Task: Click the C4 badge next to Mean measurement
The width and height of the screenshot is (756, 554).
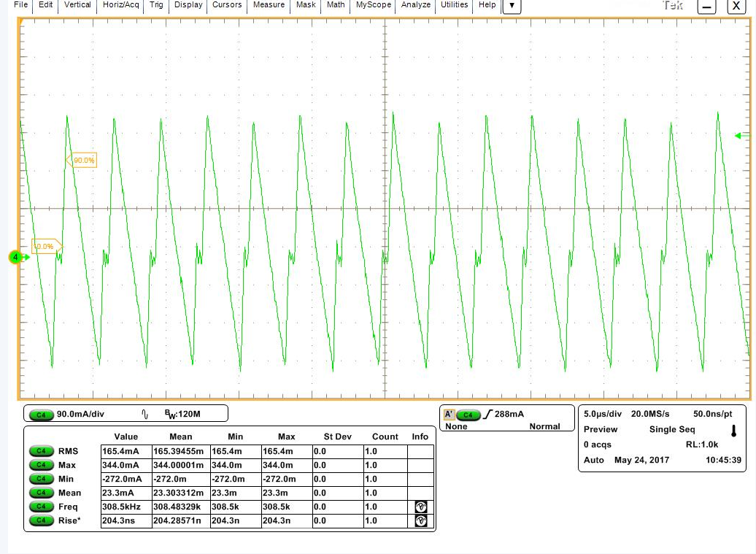Action: pyautogui.click(x=41, y=493)
